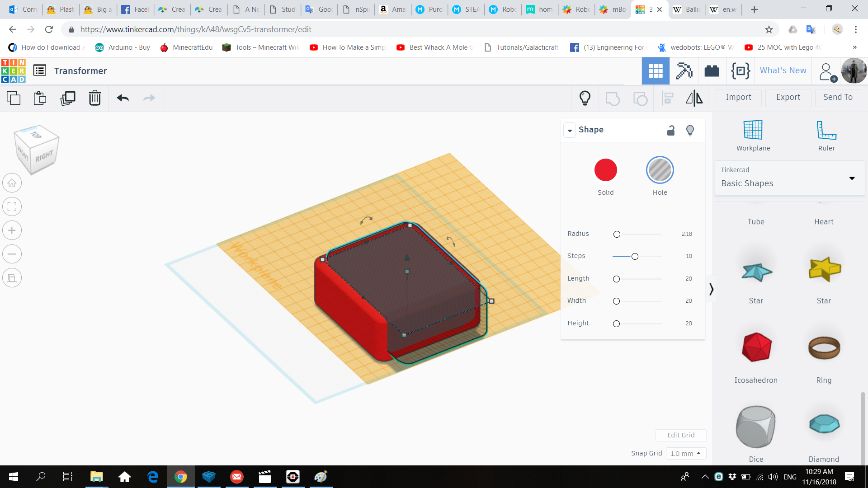Open the Snap Grid dropdown
Screen dimensions: 868x488
685,453
